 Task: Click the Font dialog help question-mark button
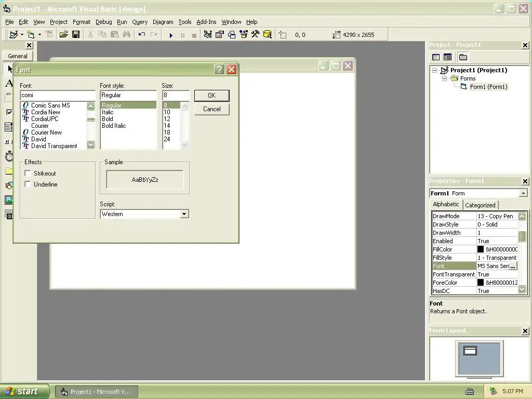220,70
